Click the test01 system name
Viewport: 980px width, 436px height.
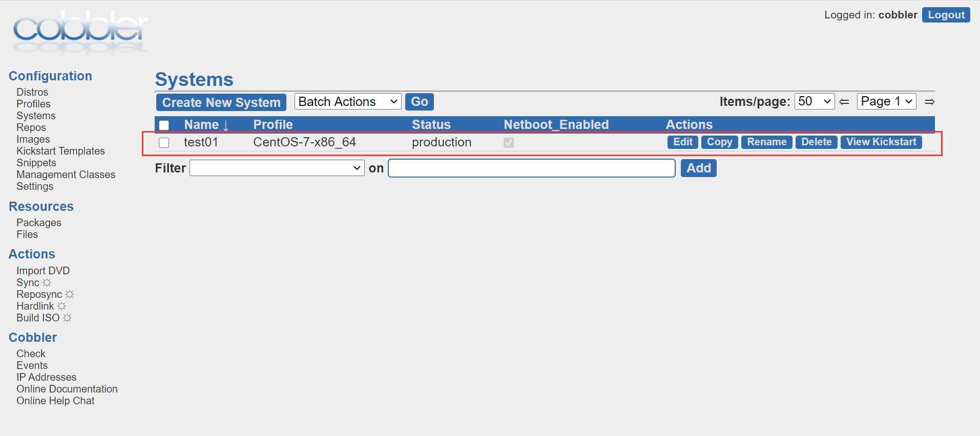[x=201, y=142]
